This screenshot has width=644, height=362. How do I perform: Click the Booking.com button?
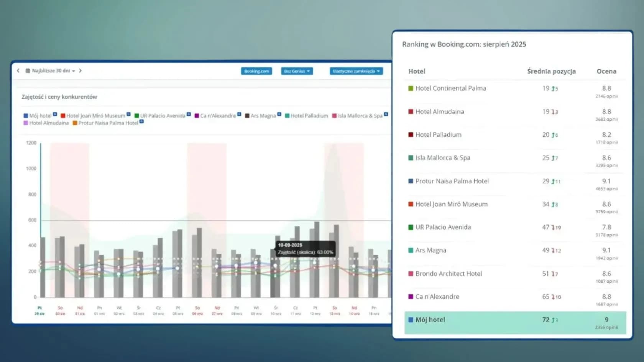pyautogui.click(x=256, y=71)
